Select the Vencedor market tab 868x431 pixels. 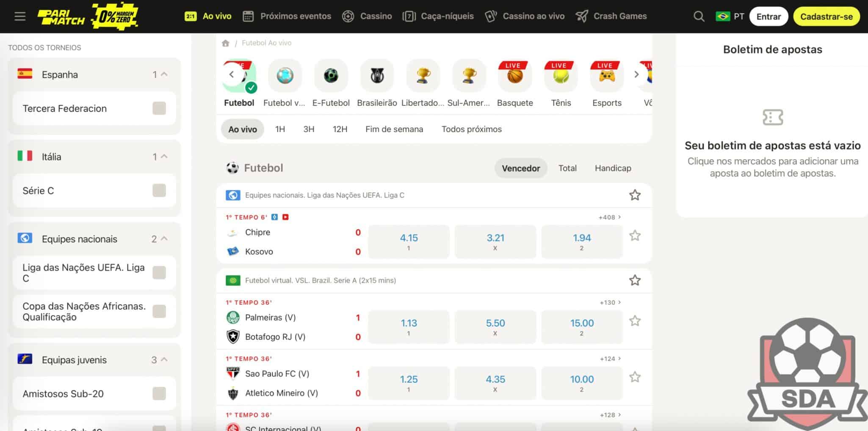pyautogui.click(x=521, y=169)
